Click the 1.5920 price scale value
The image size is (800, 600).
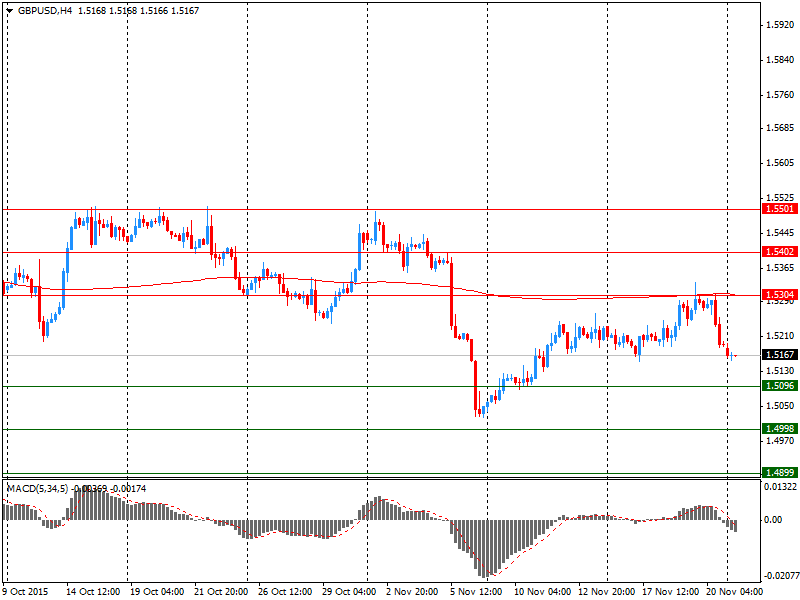click(x=781, y=24)
